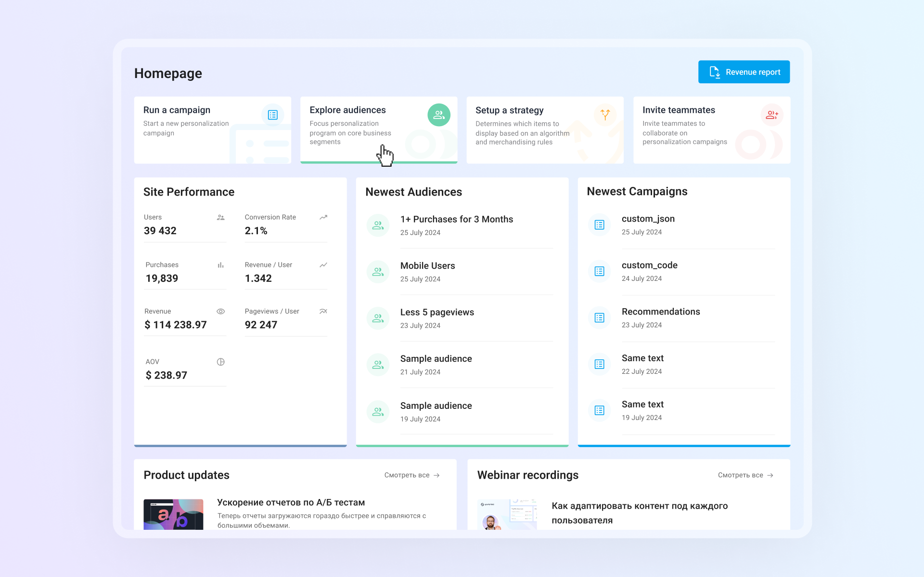Click the users icon beside Users metric
Image resolution: width=924 pixels, height=577 pixels.
[x=220, y=217]
